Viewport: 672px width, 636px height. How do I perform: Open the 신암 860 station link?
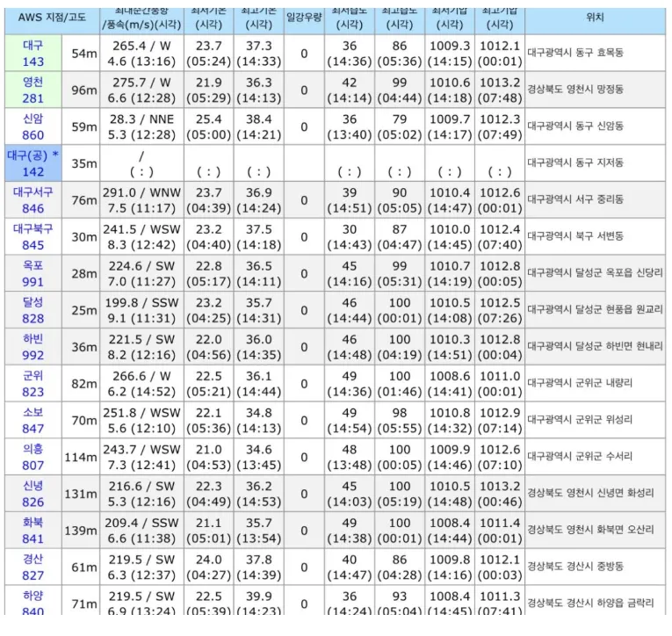[33, 126]
